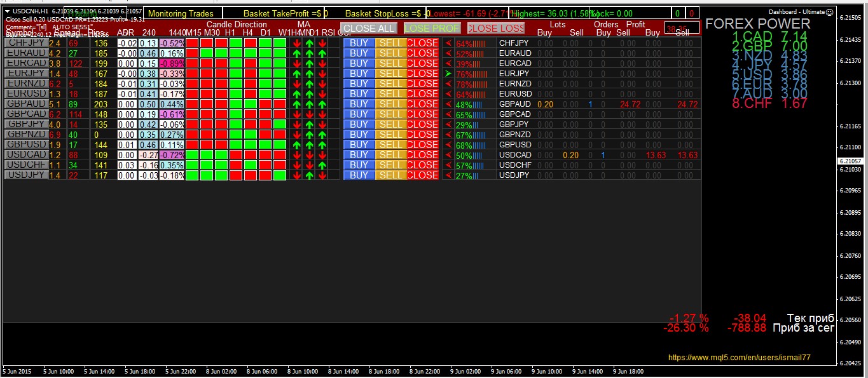The width and height of the screenshot is (868, 378).
Task: Click the 8.CHF 1.67 Forex Power entry
Action: (769, 104)
